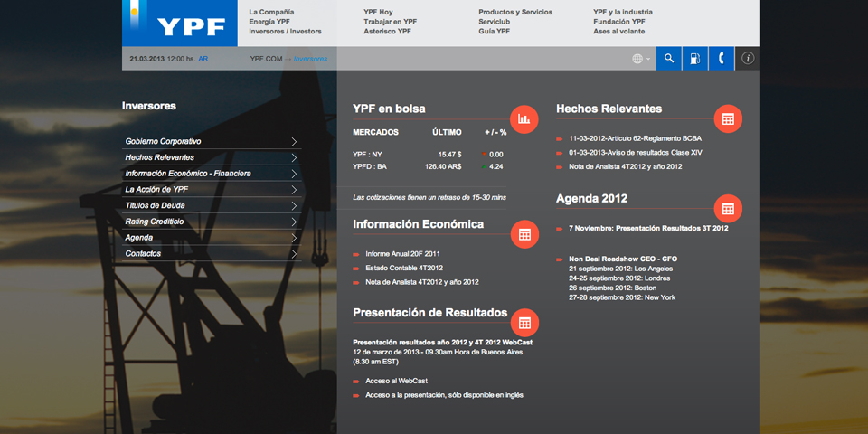Open Informe Anual 20F 2011 link
The height and width of the screenshot is (434, 868).
(x=402, y=254)
